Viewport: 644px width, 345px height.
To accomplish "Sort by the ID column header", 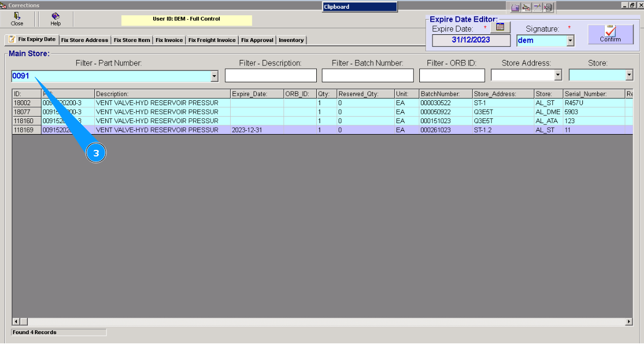I will click(27, 94).
